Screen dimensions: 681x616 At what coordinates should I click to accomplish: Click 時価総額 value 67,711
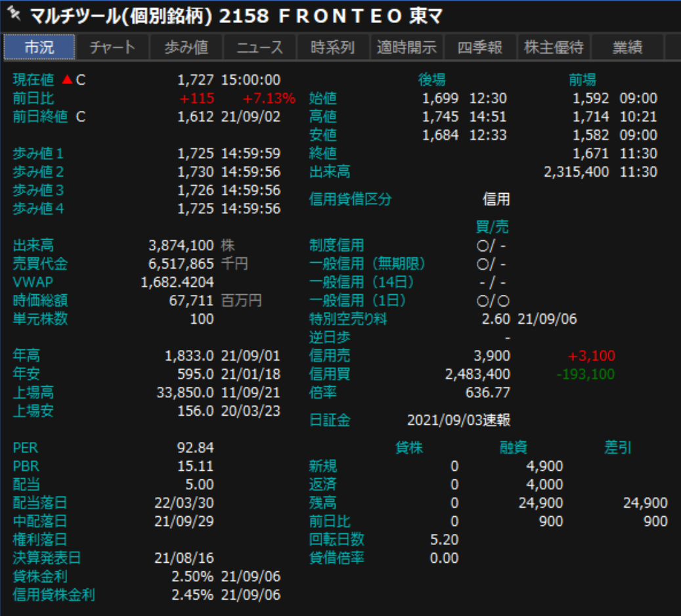191,301
